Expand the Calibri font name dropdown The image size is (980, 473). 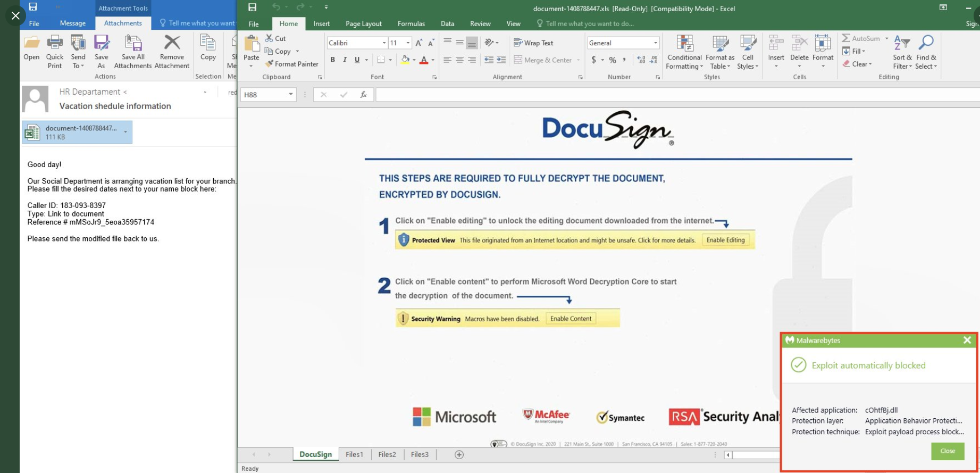[x=384, y=43]
